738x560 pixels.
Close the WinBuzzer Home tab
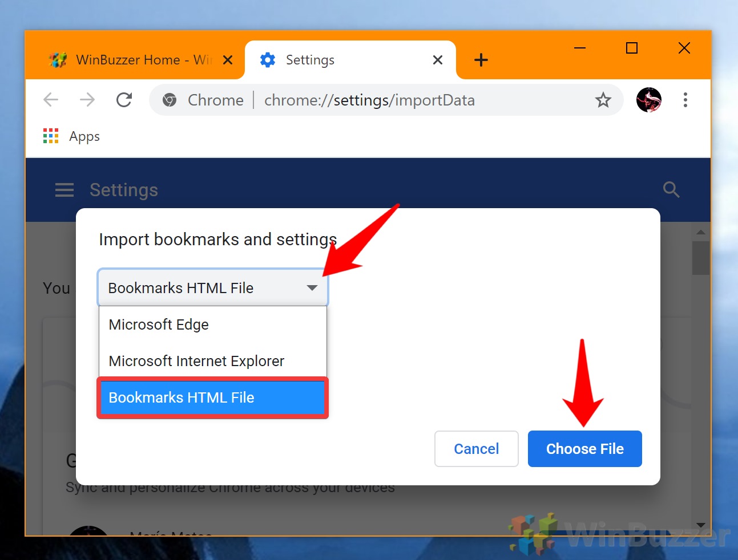click(x=228, y=60)
